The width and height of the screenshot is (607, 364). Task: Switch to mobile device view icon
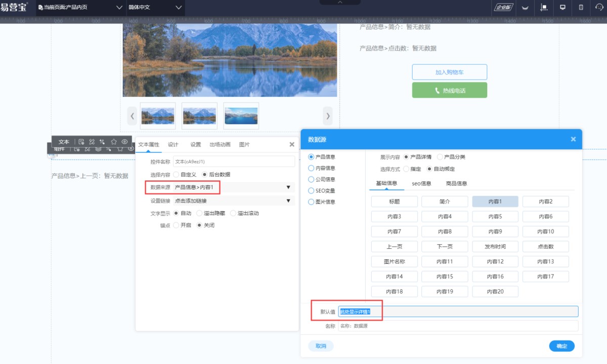(581, 7)
